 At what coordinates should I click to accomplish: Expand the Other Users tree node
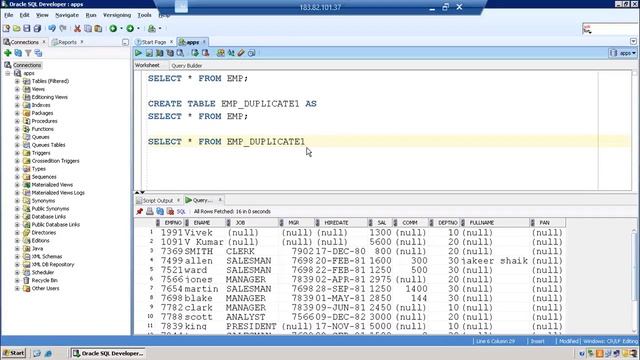[17, 289]
